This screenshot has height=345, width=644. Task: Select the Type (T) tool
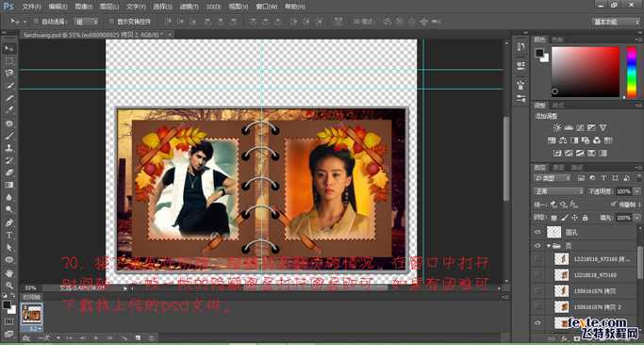pos(9,236)
